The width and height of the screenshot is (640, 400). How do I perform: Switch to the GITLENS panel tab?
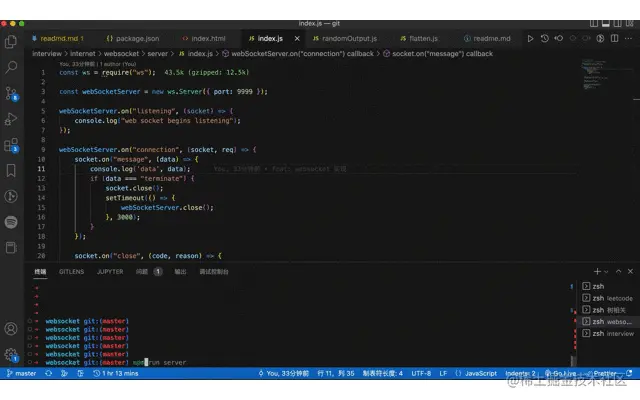pos(71,271)
